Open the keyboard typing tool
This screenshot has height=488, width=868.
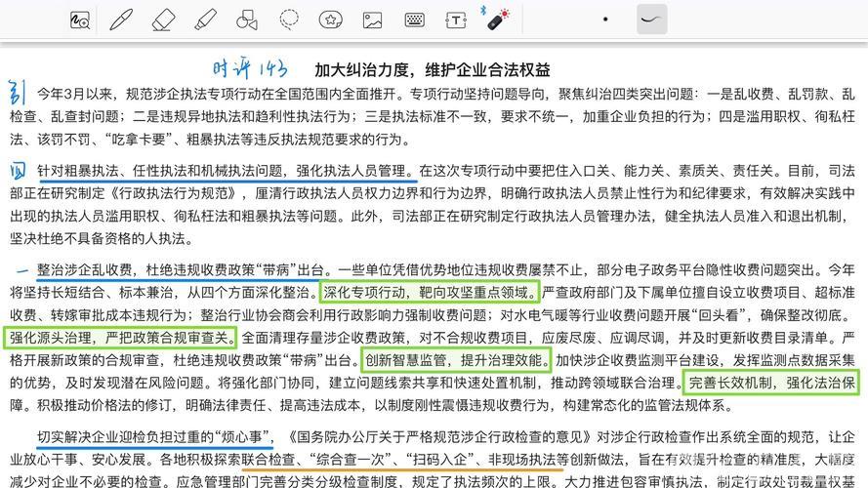coord(414,20)
